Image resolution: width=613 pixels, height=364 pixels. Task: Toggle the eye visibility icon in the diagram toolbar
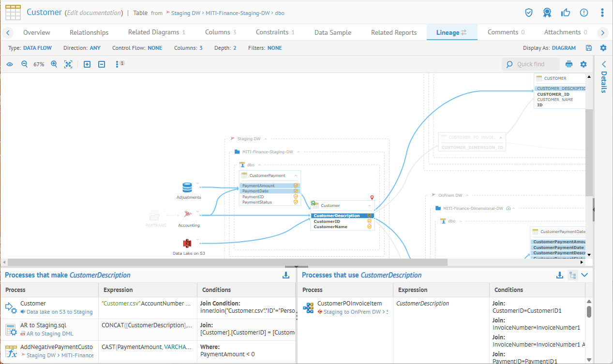click(x=9, y=64)
